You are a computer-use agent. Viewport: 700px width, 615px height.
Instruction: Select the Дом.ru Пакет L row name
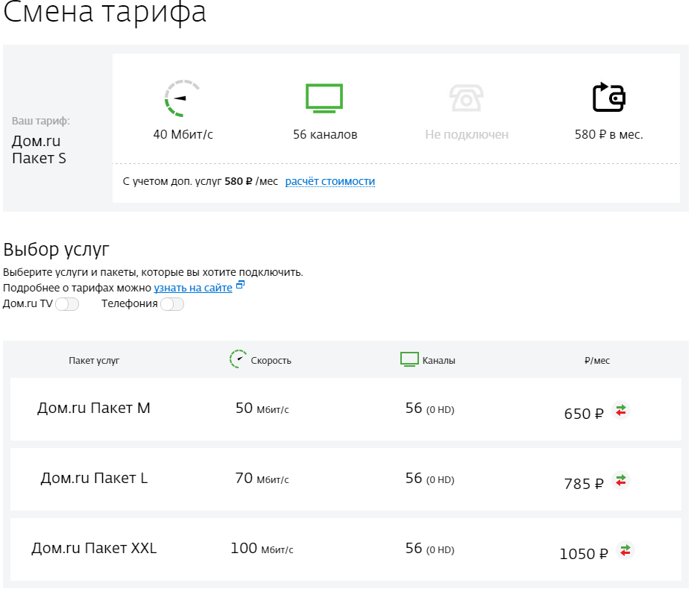(94, 478)
